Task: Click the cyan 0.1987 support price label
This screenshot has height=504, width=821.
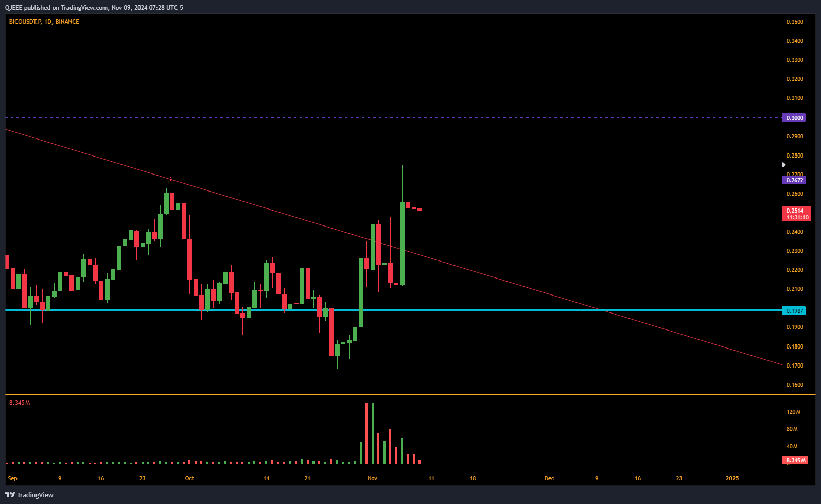Action: coord(794,310)
